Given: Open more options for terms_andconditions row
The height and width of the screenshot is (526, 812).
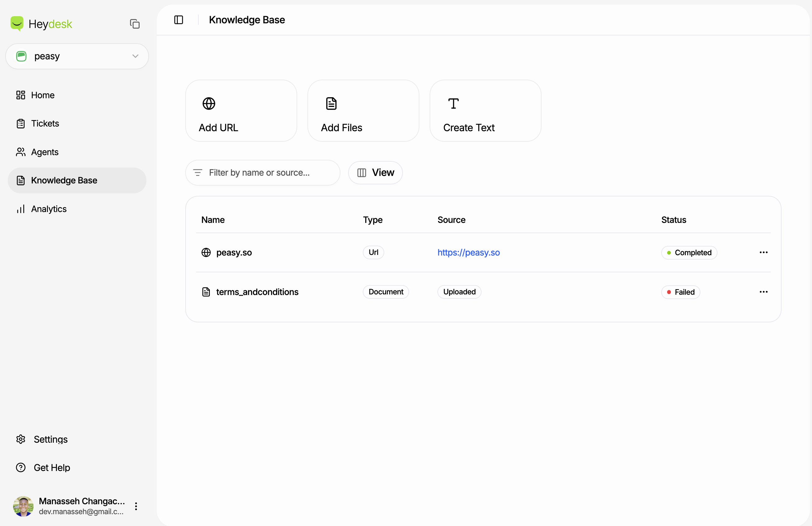Looking at the screenshot, I should point(763,292).
